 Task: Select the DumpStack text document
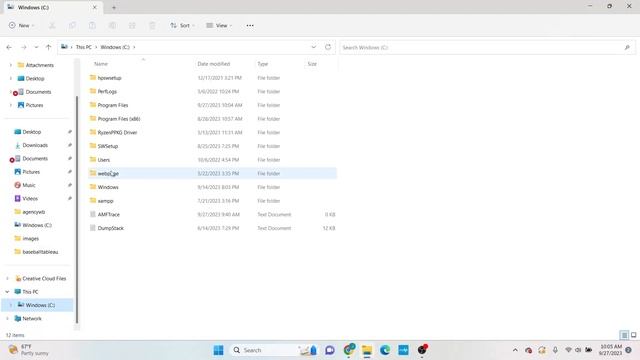(x=212, y=228)
